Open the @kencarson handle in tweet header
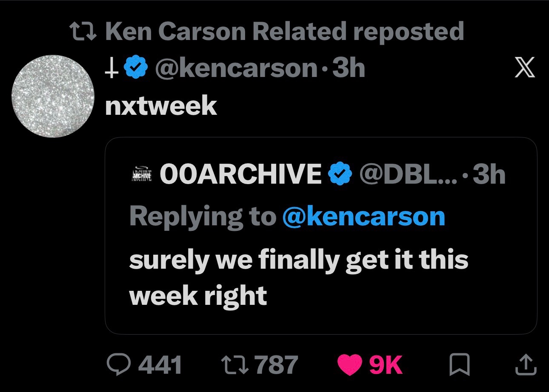Screen dimensions: 549x392 [236, 68]
